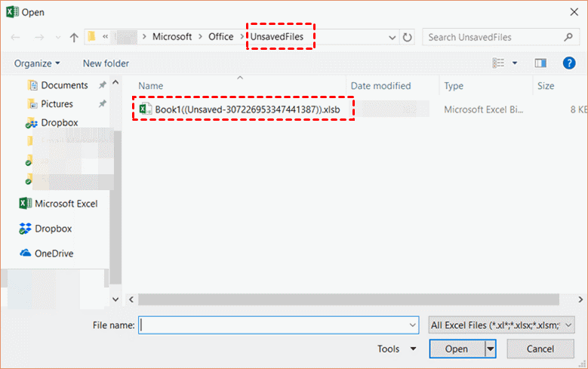Sort files by Type column
Image resolution: width=588 pixels, height=369 pixels.
point(454,86)
